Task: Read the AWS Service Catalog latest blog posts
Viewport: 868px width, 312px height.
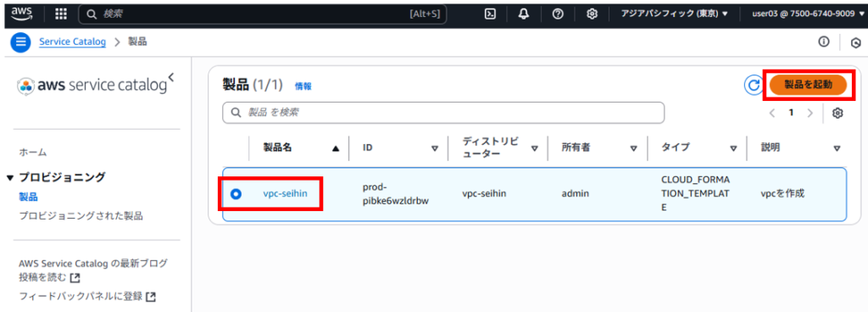Action: 93,270
